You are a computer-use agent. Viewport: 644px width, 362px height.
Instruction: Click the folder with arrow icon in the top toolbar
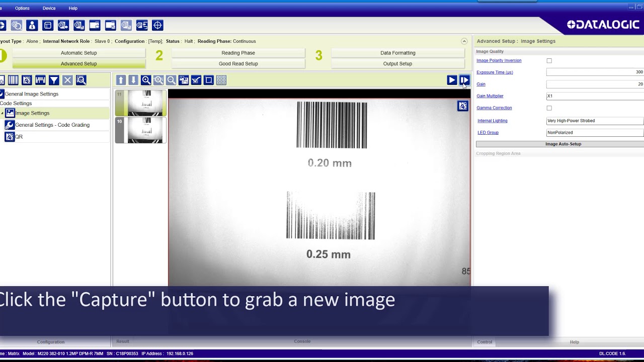click(95, 25)
